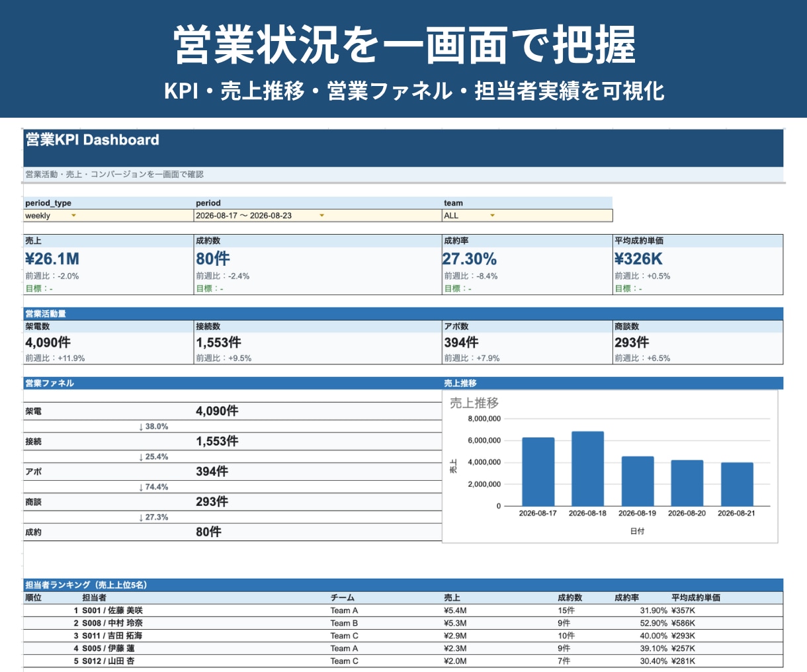Click '前週比：-8.4%' under 成約率
Screen dimensions: 807x672
(471, 276)
